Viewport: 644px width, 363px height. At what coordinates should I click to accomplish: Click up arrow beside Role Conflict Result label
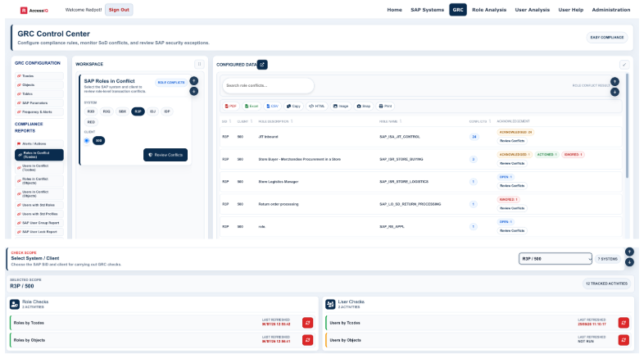615,81
